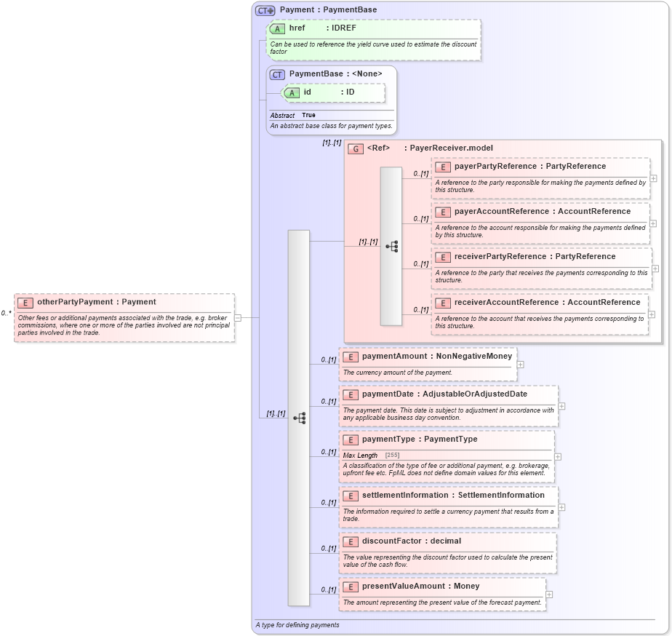Select 'paymentAmount : NonNegativeMoney' label

click(437, 356)
